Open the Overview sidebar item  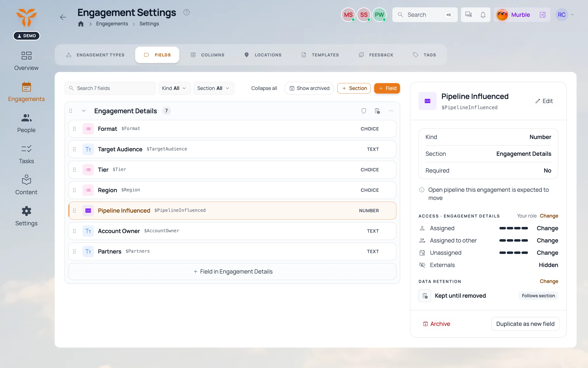click(x=26, y=61)
